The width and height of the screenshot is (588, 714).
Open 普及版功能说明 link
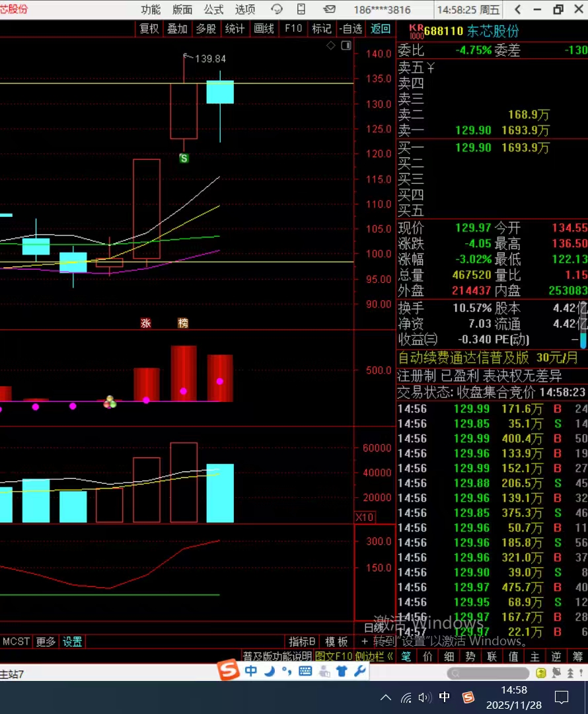tap(277, 656)
